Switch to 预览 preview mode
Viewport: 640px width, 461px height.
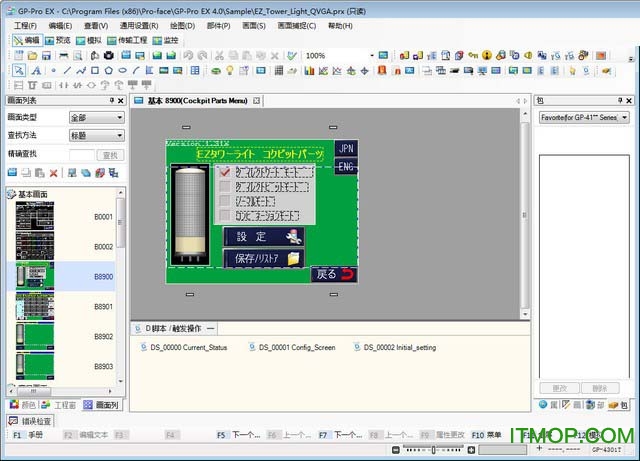tap(58, 40)
